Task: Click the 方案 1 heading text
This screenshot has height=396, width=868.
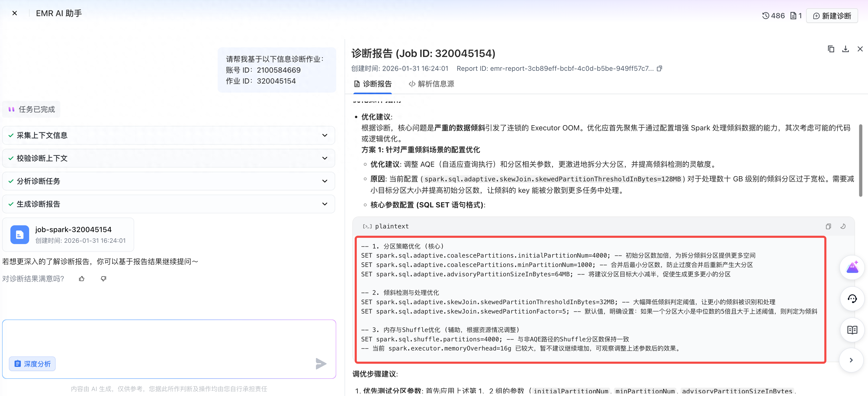Action: pos(421,150)
